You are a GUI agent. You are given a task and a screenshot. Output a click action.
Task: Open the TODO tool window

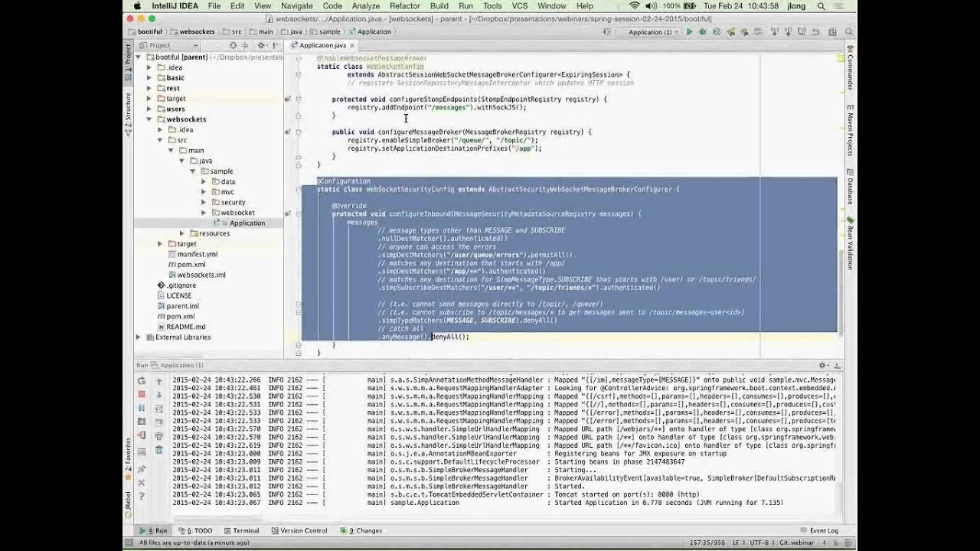click(x=195, y=530)
